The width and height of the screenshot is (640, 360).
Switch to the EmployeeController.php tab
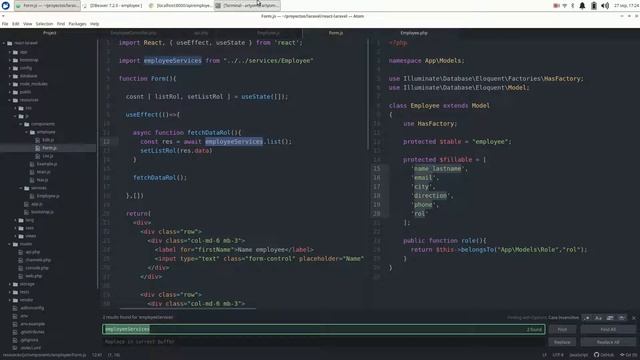pos(133,33)
